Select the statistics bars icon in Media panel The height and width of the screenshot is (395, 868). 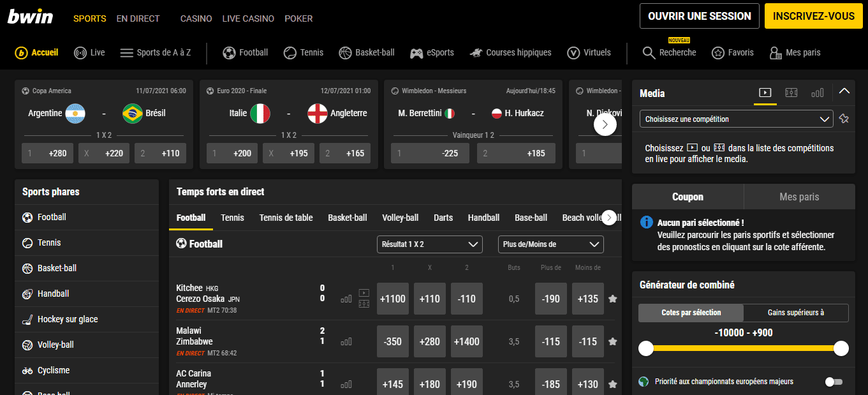click(818, 93)
